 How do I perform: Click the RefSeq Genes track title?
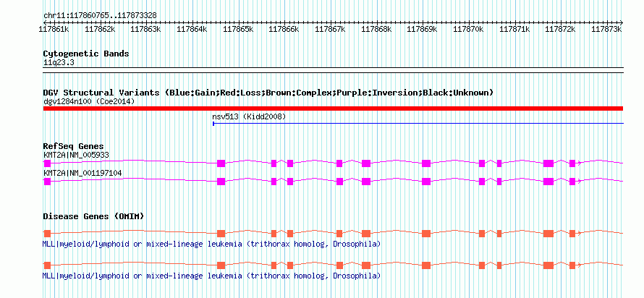coord(74,147)
